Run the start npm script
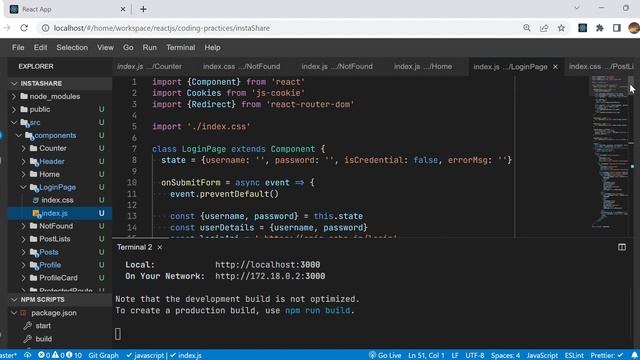 [43, 326]
